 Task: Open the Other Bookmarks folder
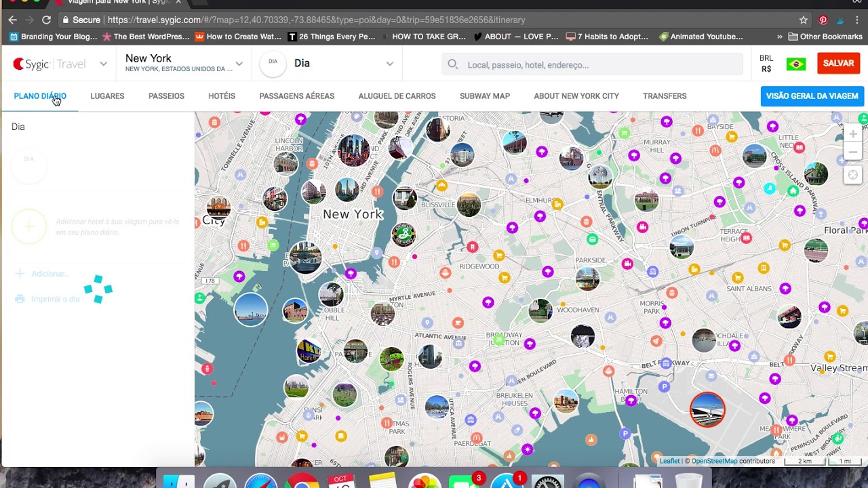825,37
